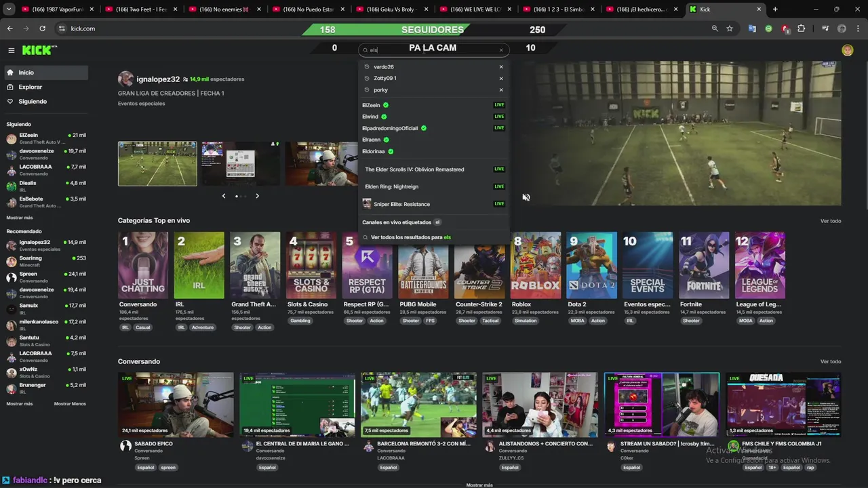The width and height of the screenshot is (868, 488).
Task: Click the Gambling tag under Slots & Casino
Action: pos(300,321)
